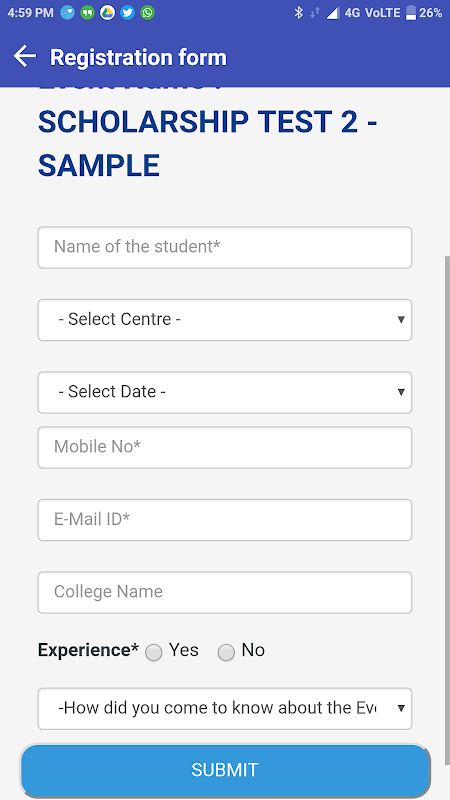Tap the signal strength icon
450x800 pixels.
tap(333, 13)
